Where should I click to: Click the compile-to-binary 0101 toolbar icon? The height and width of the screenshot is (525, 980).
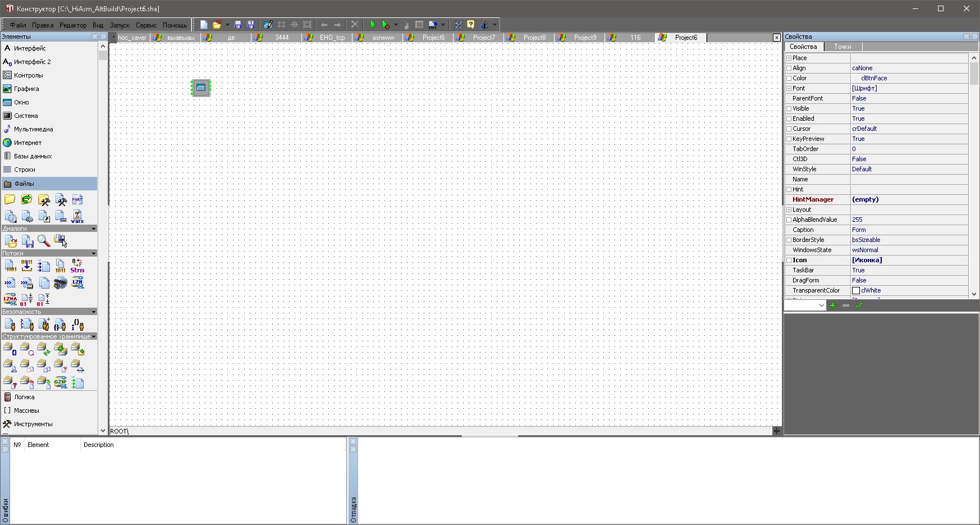432,25
